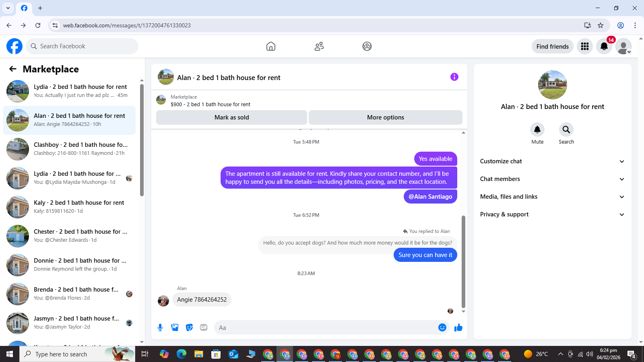
Task: Click the taskbar 'Type here to search' box
Action: 77,354
